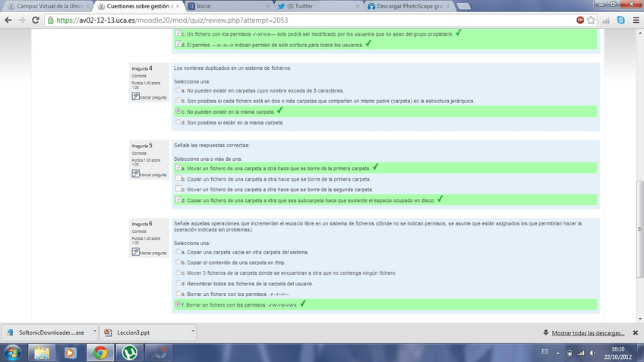Viewport: 644px width, 362px height.
Task: Check option b about copying a file in Pregunta 5
Action: pos(178,179)
